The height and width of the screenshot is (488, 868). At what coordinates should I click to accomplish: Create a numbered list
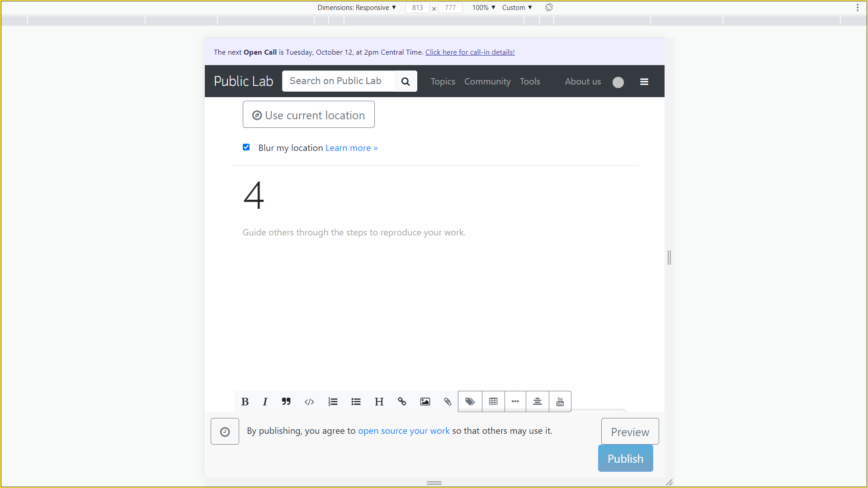pyautogui.click(x=333, y=401)
